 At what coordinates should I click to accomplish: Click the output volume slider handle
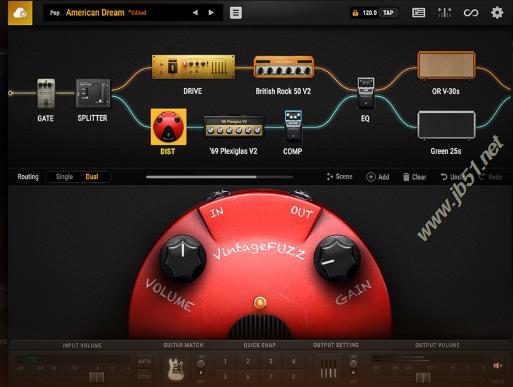pyautogui.click(x=423, y=378)
